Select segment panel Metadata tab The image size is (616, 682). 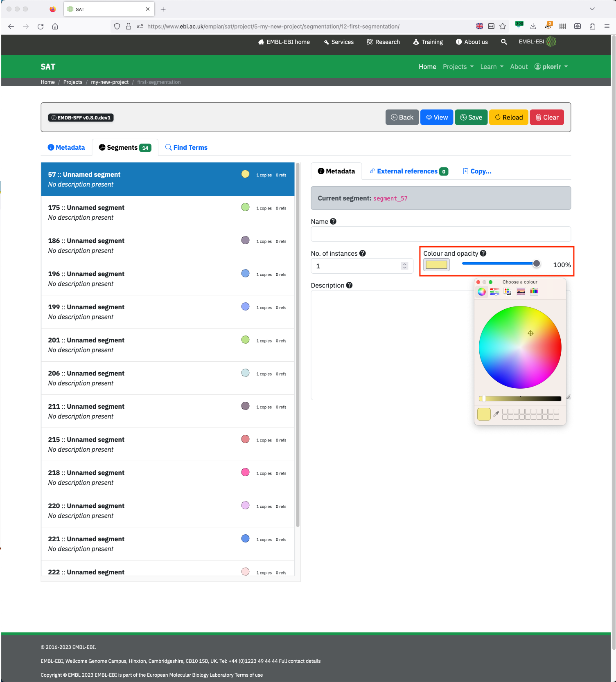[x=336, y=171]
